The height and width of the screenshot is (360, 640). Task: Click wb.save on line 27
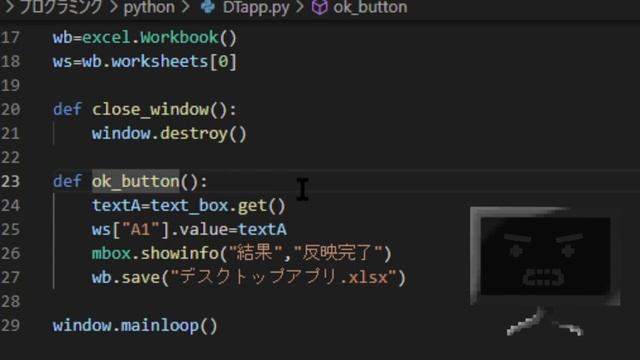tap(126, 278)
